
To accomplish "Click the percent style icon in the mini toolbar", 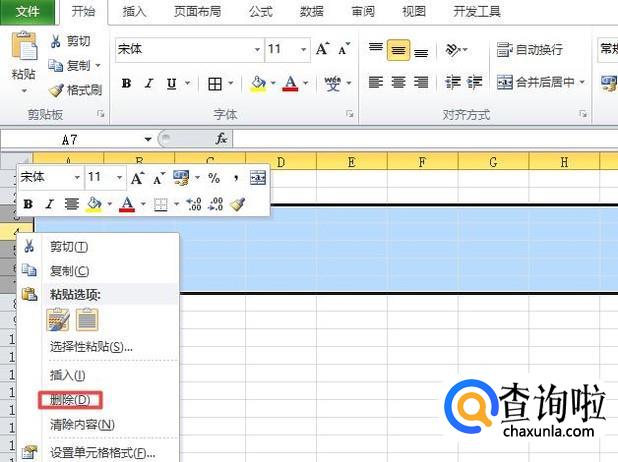I will pyautogui.click(x=213, y=178).
